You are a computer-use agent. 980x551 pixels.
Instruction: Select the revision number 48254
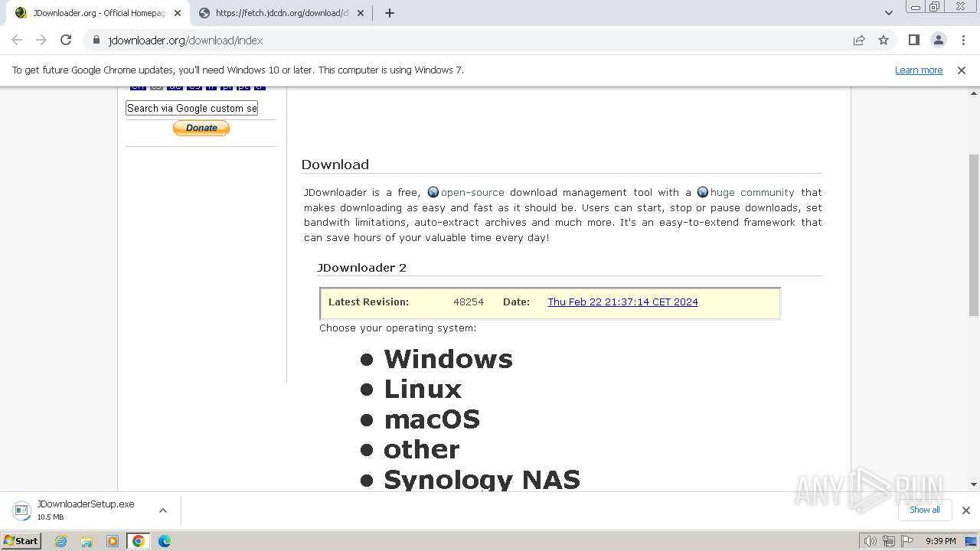(469, 302)
